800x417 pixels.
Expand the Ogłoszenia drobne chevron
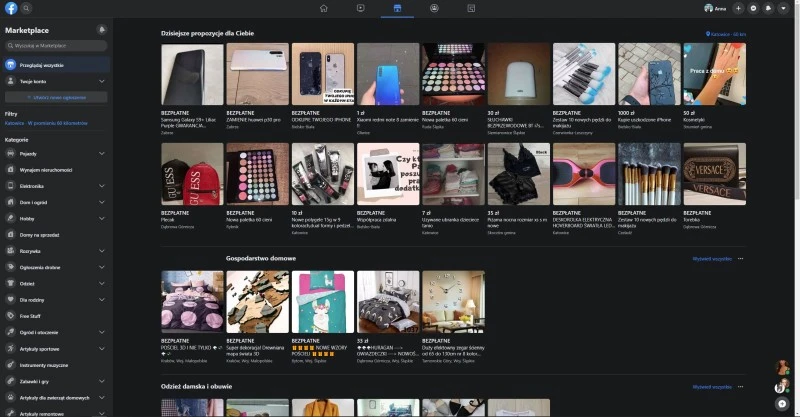pos(102,267)
